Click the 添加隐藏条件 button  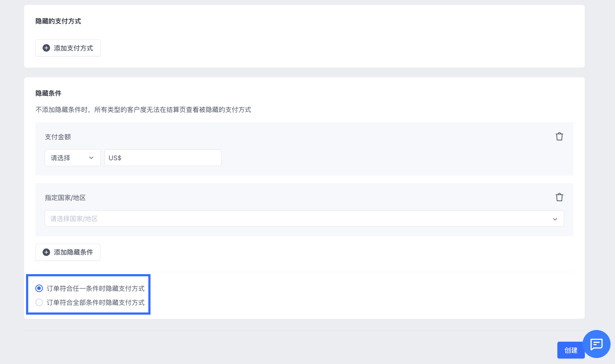click(68, 252)
